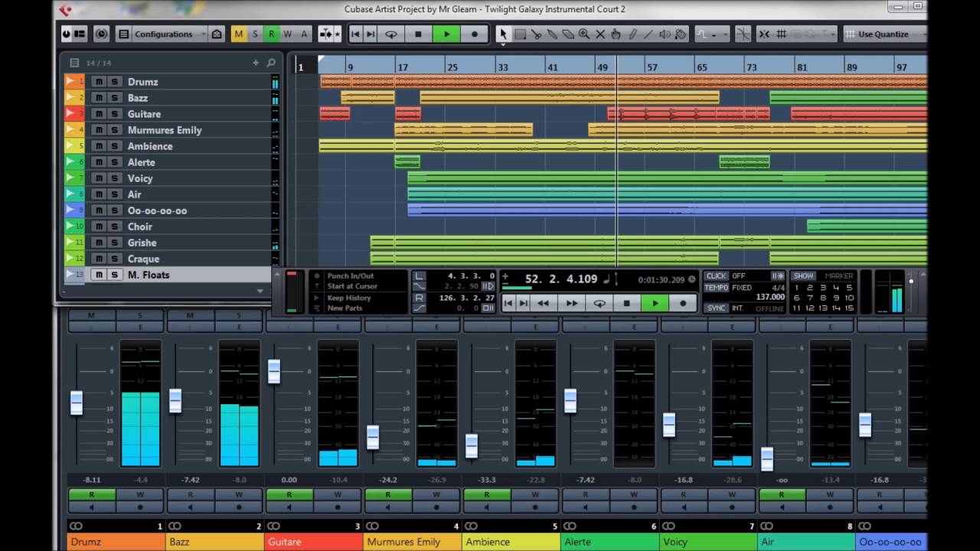
Task: Click bar 33 on the timeline ruler
Action: coord(503,67)
